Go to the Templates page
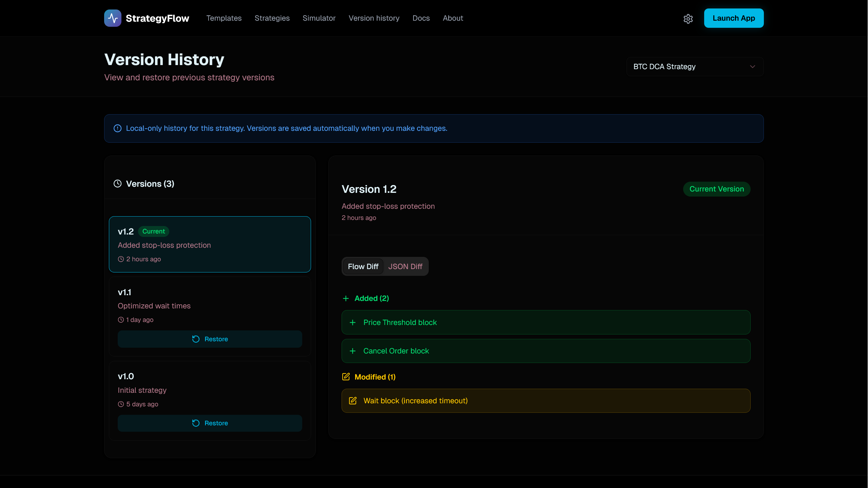The image size is (868, 488). pyautogui.click(x=224, y=18)
